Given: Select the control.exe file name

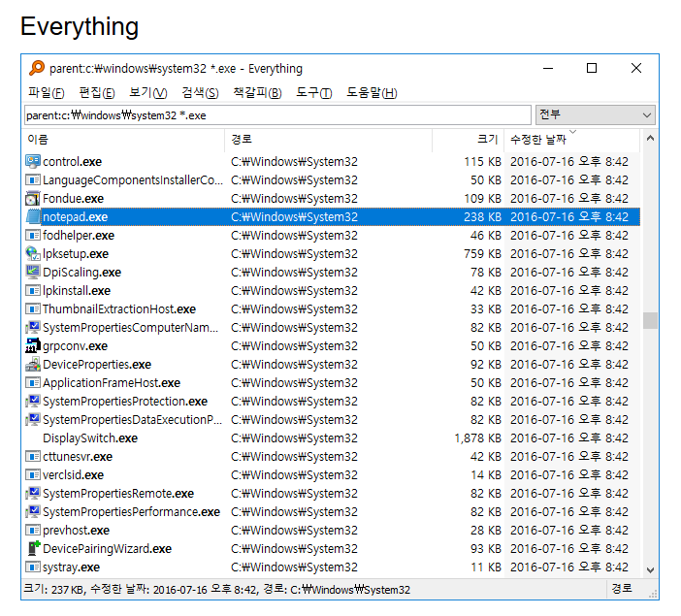Looking at the screenshot, I should coord(72,162).
